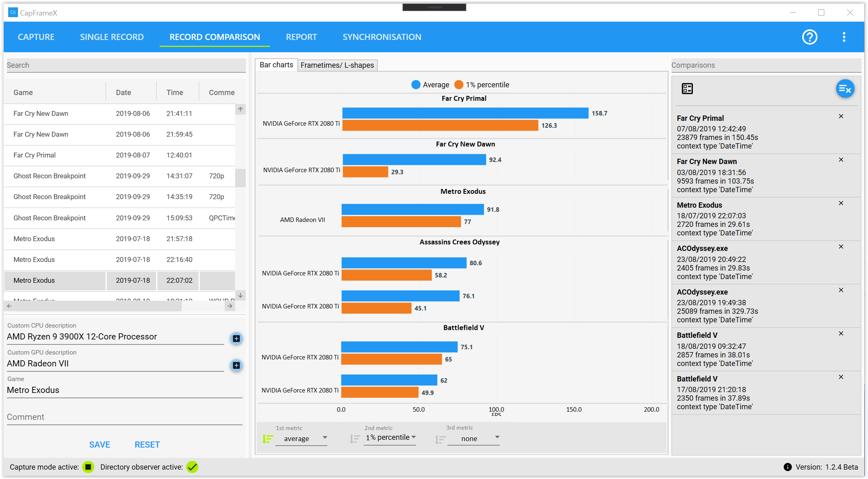This screenshot has width=868, height=479.
Task: Open the 3rd metric none dropdown
Action: pyautogui.click(x=474, y=439)
